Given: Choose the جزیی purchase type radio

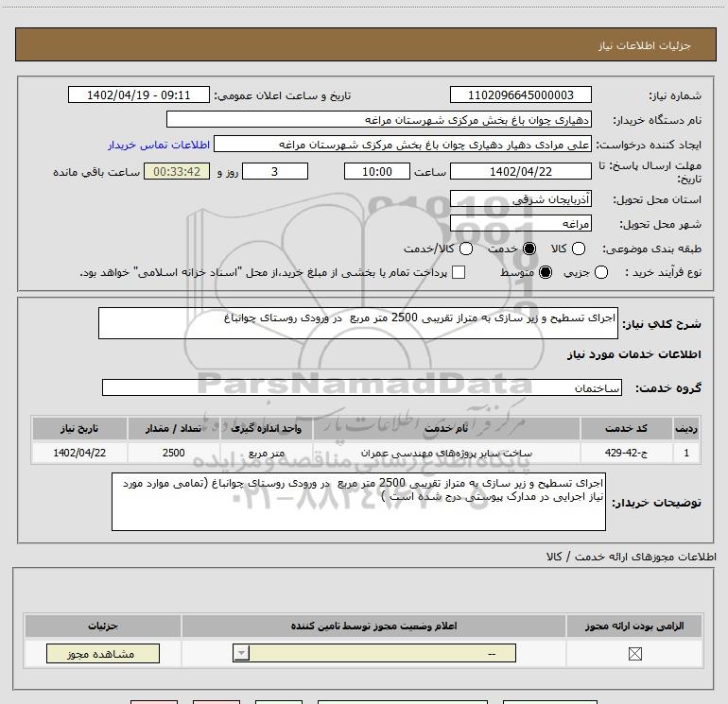Looking at the screenshot, I should [600, 272].
